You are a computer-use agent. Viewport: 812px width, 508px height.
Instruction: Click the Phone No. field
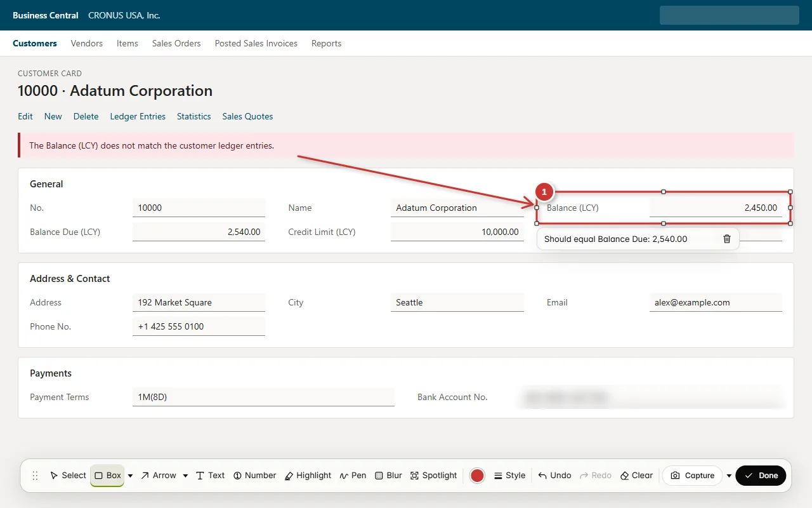click(199, 326)
